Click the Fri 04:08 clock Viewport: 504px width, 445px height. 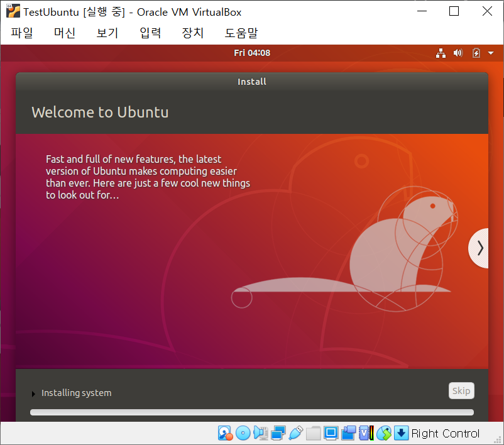tap(251, 53)
